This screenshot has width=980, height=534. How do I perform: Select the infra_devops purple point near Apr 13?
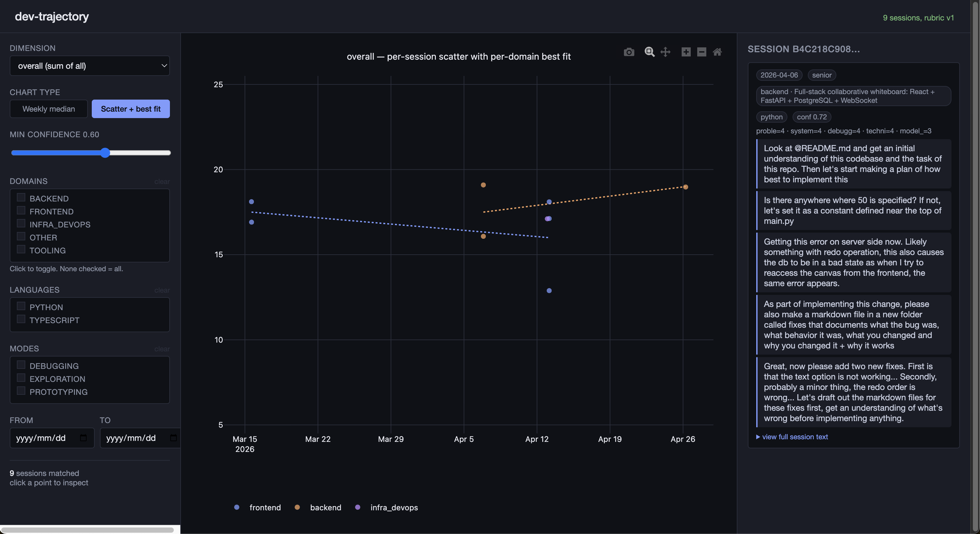[x=547, y=219]
